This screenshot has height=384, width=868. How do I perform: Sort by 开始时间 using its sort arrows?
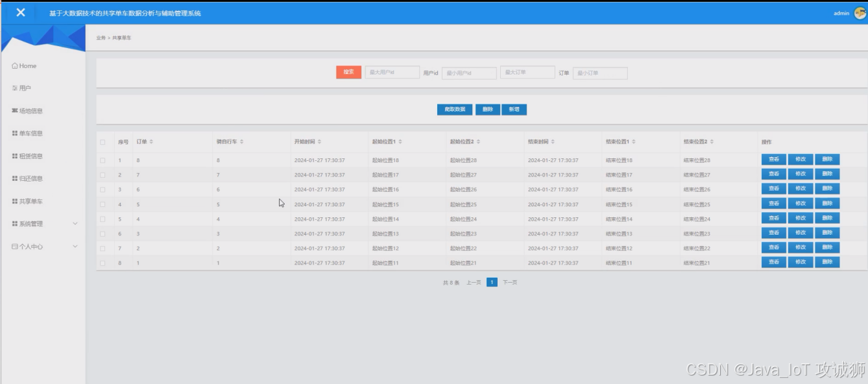click(x=319, y=141)
